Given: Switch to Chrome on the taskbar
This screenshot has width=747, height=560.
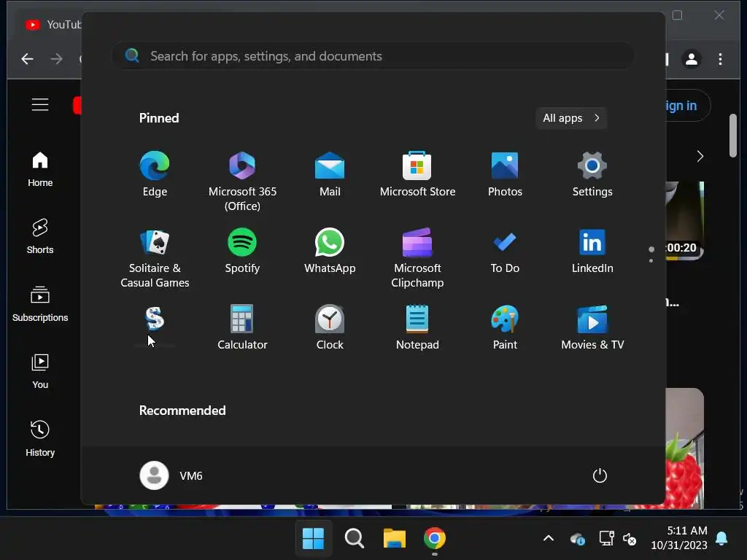Looking at the screenshot, I should point(435,538).
